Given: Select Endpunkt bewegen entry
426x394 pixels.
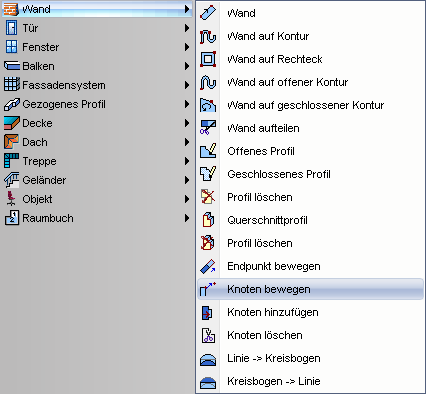Looking at the screenshot, I should (x=310, y=266).
